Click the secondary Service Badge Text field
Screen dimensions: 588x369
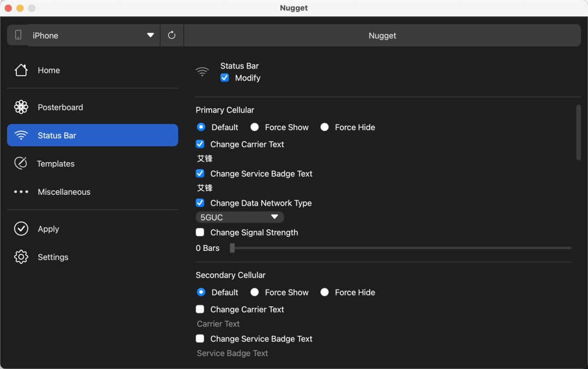pyautogui.click(x=383, y=353)
